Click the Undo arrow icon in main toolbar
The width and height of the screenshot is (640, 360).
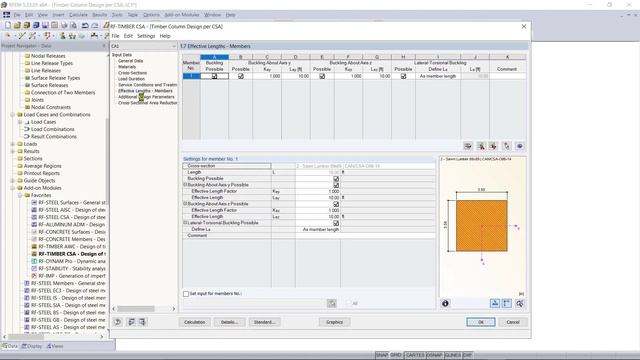point(85,25)
